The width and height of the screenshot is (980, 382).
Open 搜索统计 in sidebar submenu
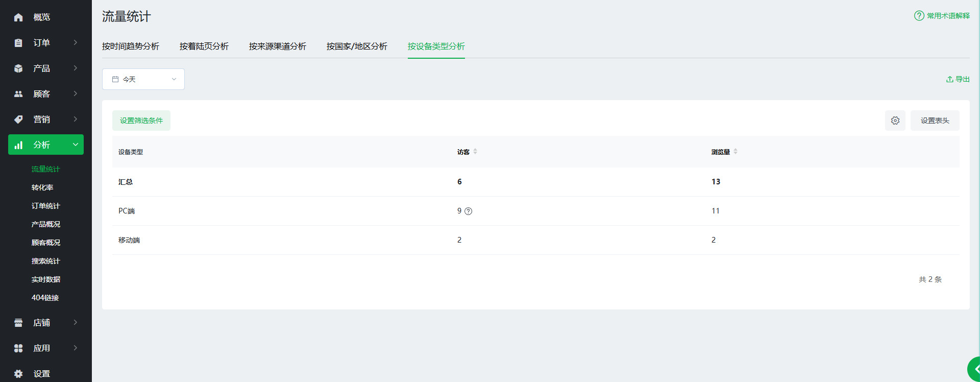[46, 261]
